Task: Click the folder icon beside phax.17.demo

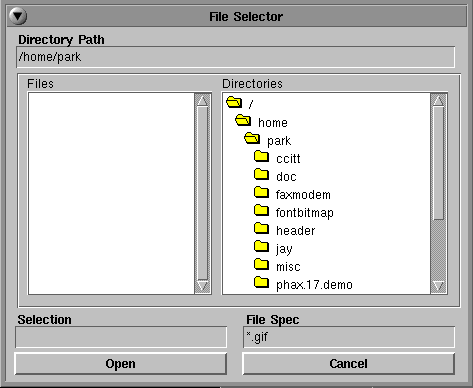Action: click(261, 282)
